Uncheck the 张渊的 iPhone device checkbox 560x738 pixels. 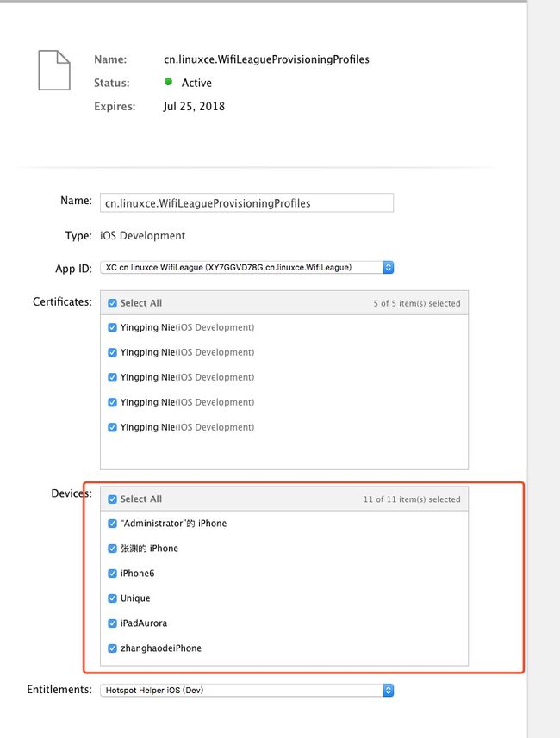point(112,549)
